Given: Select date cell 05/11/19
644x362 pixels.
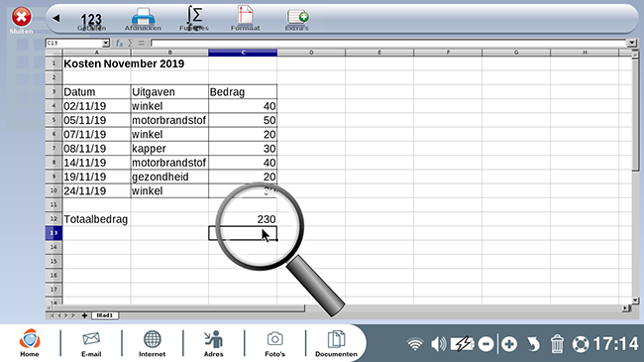Looking at the screenshot, I should 96,120.
